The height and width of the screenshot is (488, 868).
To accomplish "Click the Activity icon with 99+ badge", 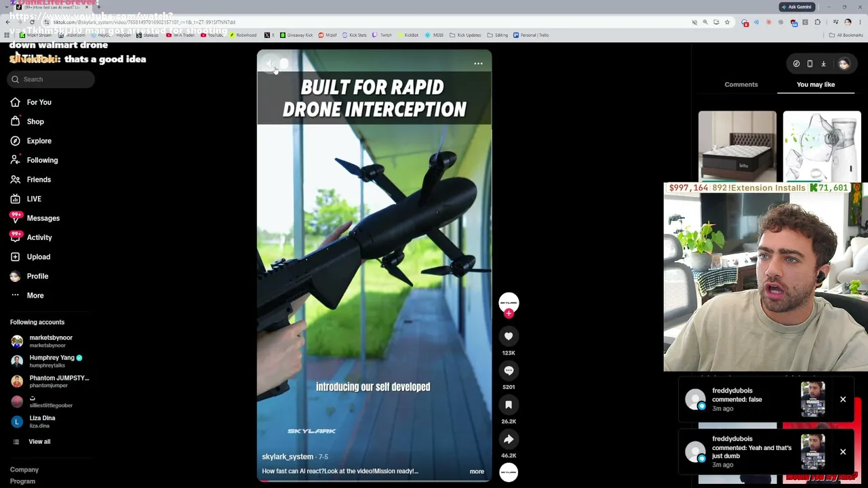I will pyautogui.click(x=15, y=237).
